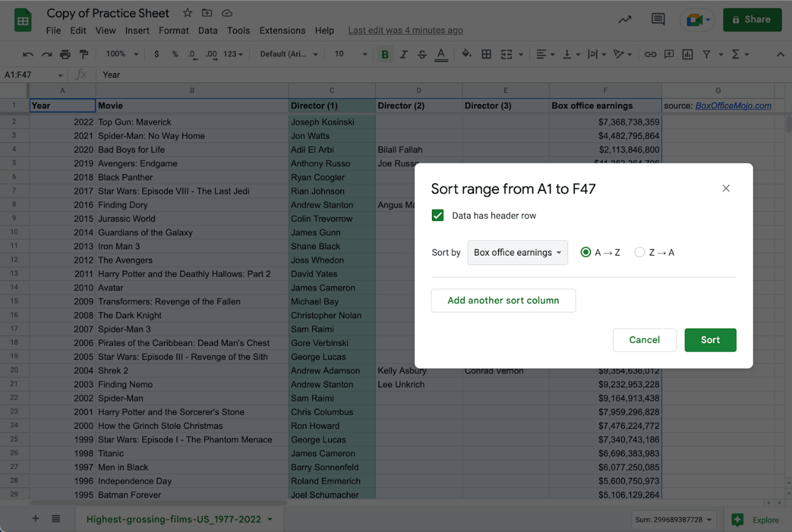Image resolution: width=792 pixels, height=532 pixels.
Task: Select the Print icon
Action: point(66,54)
